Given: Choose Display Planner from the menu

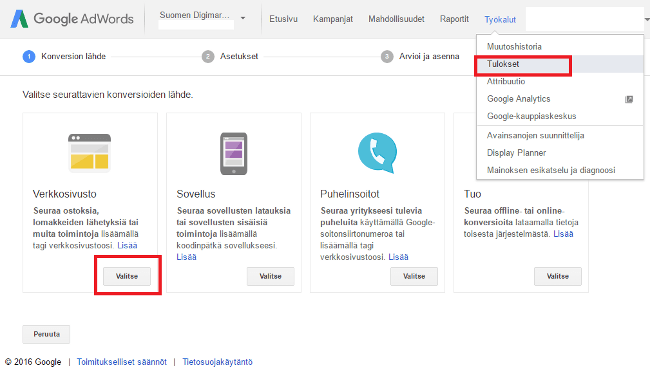Looking at the screenshot, I should 560,153.
